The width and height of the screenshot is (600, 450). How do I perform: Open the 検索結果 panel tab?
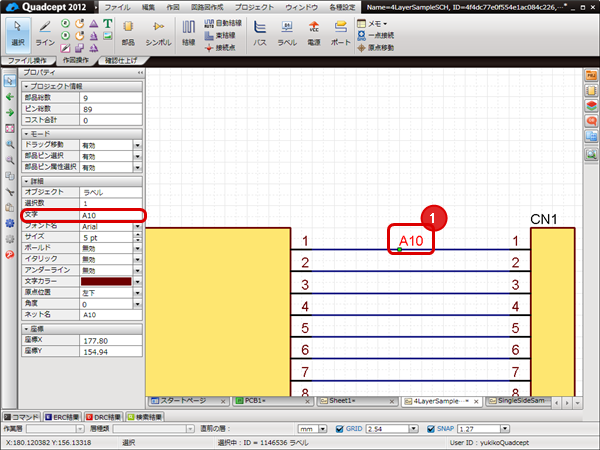tap(145, 417)
